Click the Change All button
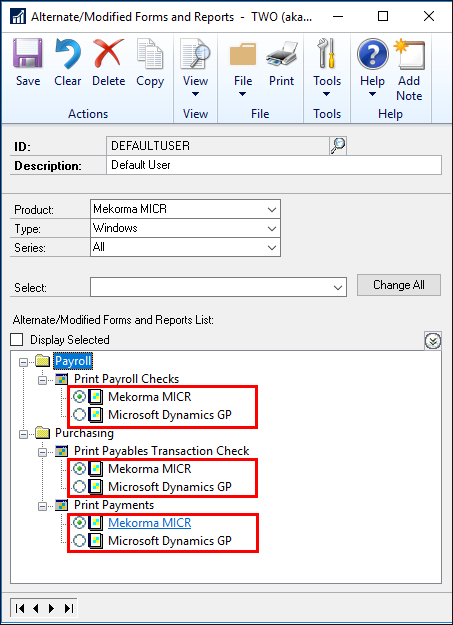 click(x=399, y=285)
